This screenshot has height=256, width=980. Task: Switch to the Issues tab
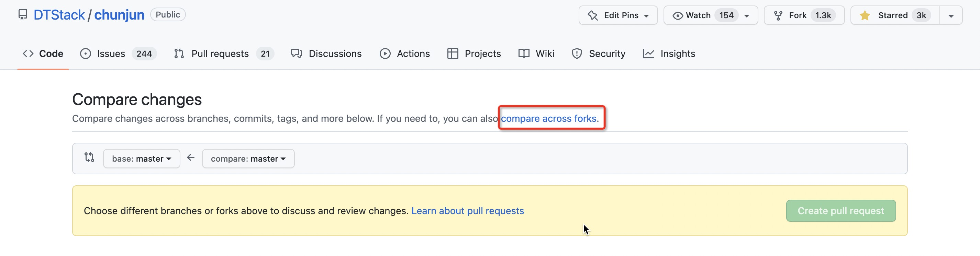pos(111,54)
